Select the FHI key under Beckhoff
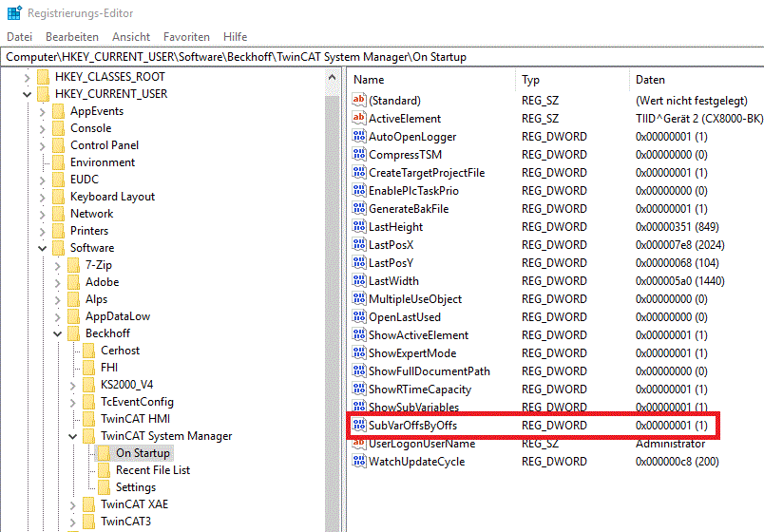Screen dimensions: 764x532 coord(109,368)
